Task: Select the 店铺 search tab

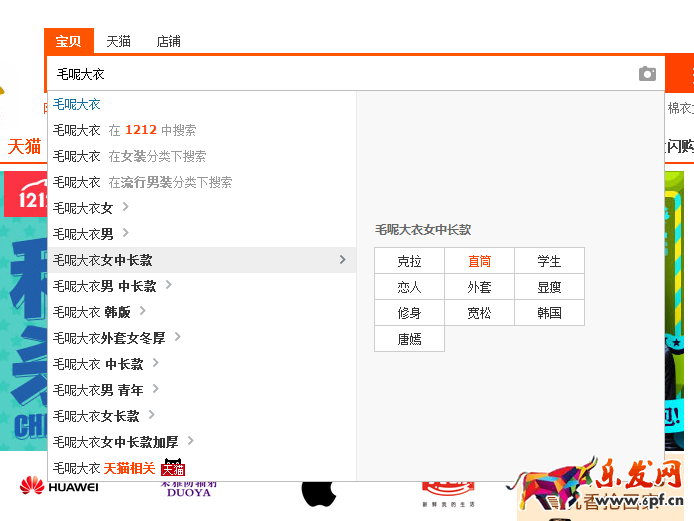Action: pyautogui.click(x=168, y=41)
